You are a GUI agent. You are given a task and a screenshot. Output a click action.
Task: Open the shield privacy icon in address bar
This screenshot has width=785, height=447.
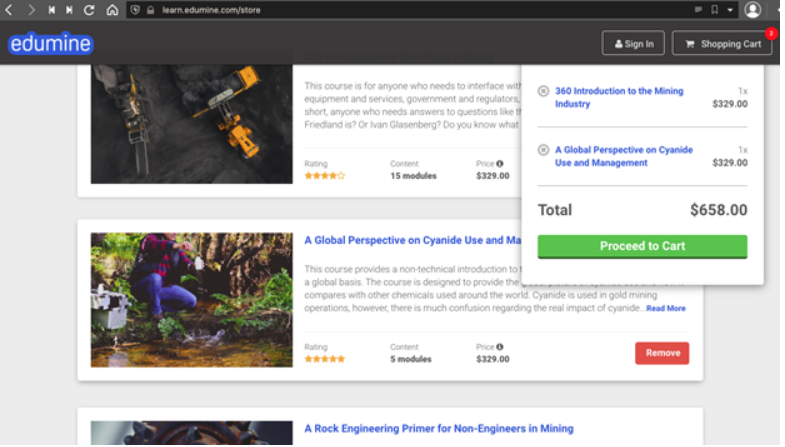click(135, 10)
